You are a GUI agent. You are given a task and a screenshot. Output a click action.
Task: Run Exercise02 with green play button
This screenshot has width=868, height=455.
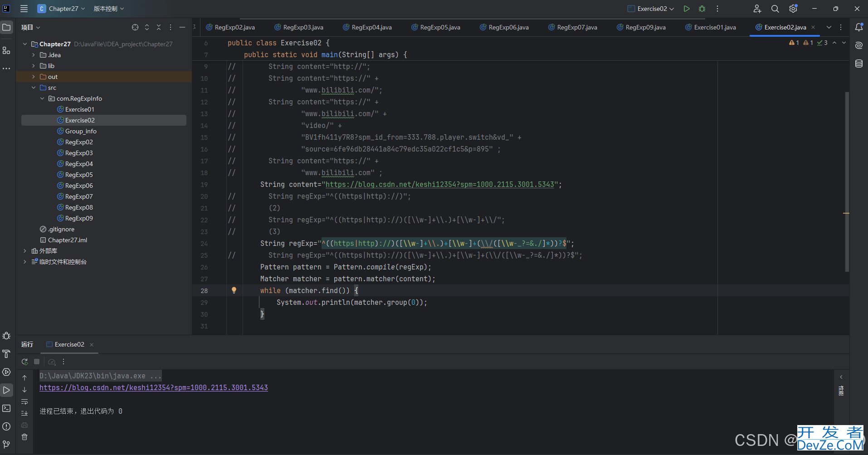pos(687,9)
